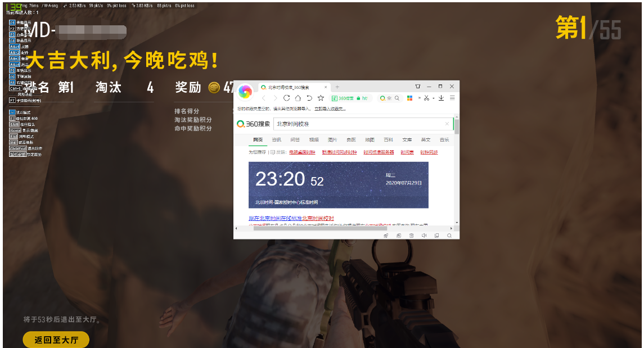The image size is (644, 348).
Task: Clear the 北京时间校准 search box with X
Action: pos(447,124)
